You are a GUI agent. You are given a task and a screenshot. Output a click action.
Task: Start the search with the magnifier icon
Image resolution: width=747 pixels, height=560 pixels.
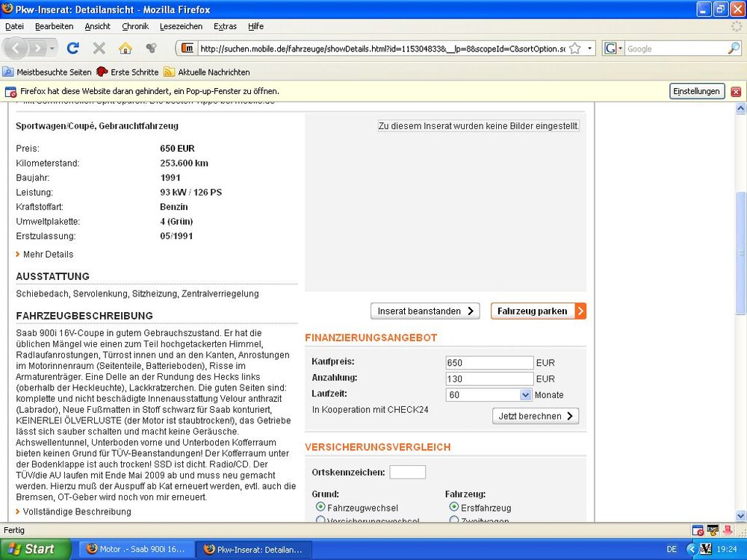tap(734, 48)
